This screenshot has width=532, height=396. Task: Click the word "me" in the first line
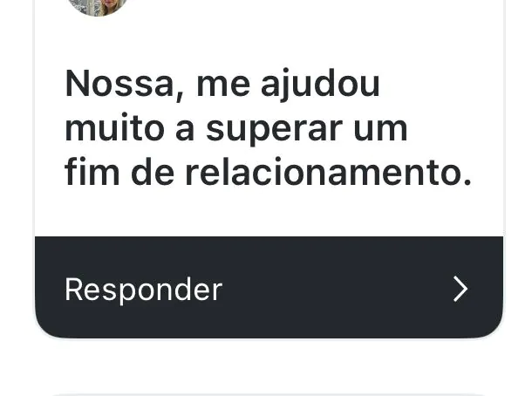[x=214, y=85]
